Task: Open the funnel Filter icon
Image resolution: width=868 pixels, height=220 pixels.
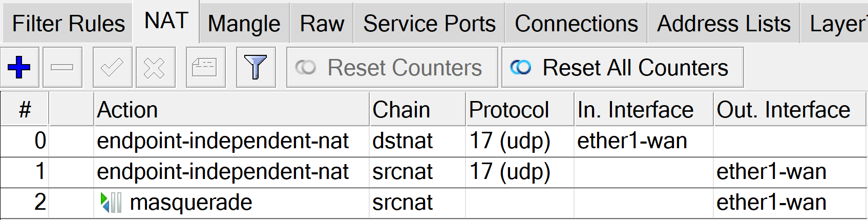Action: pyautogui.click(x=256, y=67)
